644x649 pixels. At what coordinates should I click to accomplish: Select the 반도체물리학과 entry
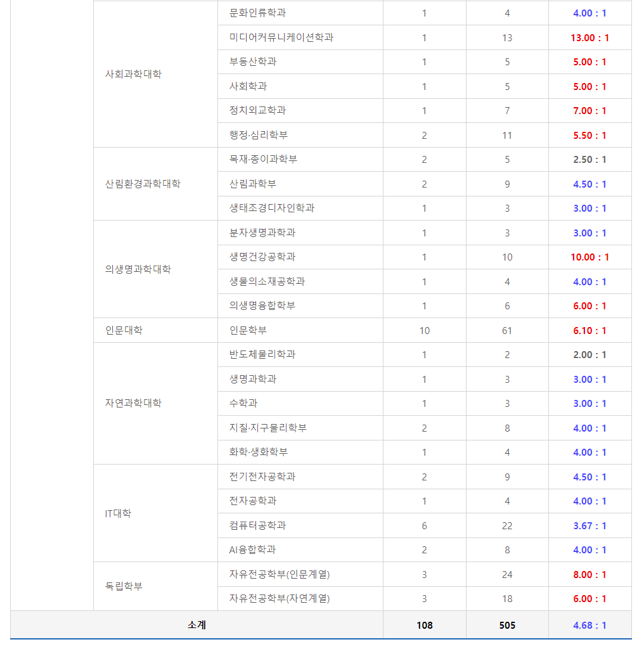coord(259,354)
